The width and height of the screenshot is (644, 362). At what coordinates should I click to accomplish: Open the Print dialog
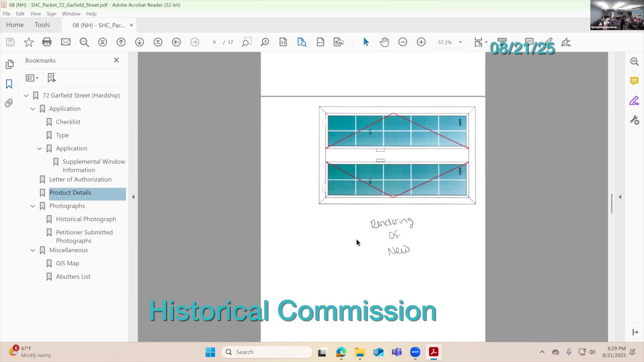click(47, 42)
